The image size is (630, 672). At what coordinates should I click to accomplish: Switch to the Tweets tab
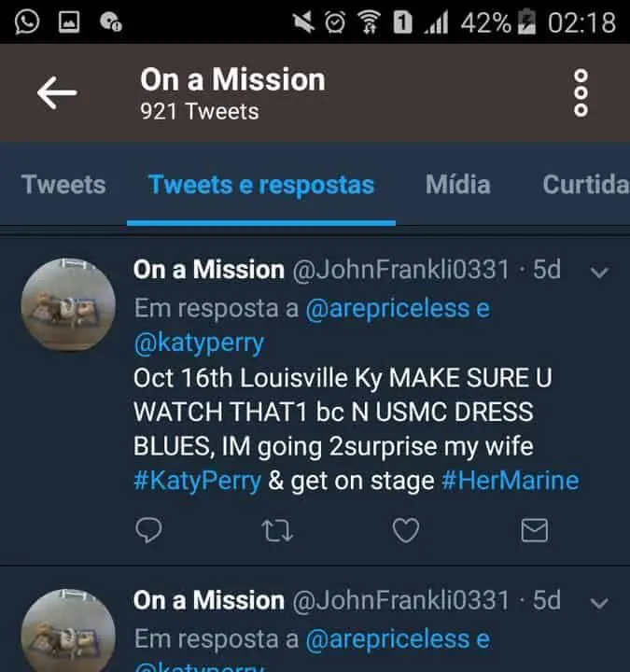(x=63, y=184)
